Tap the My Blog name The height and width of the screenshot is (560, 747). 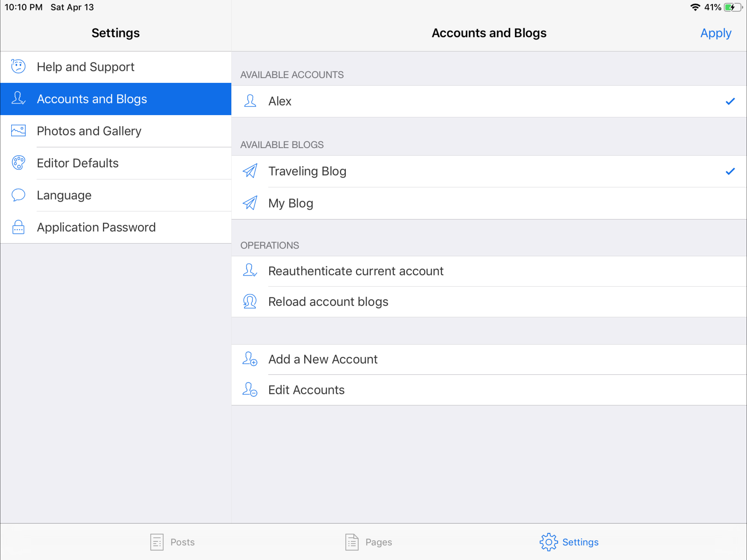291,203
